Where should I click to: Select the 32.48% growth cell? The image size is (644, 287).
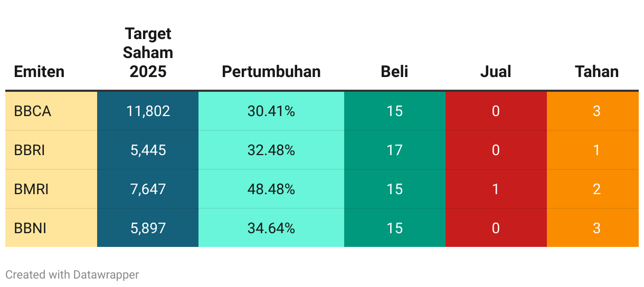coord(271,150)
